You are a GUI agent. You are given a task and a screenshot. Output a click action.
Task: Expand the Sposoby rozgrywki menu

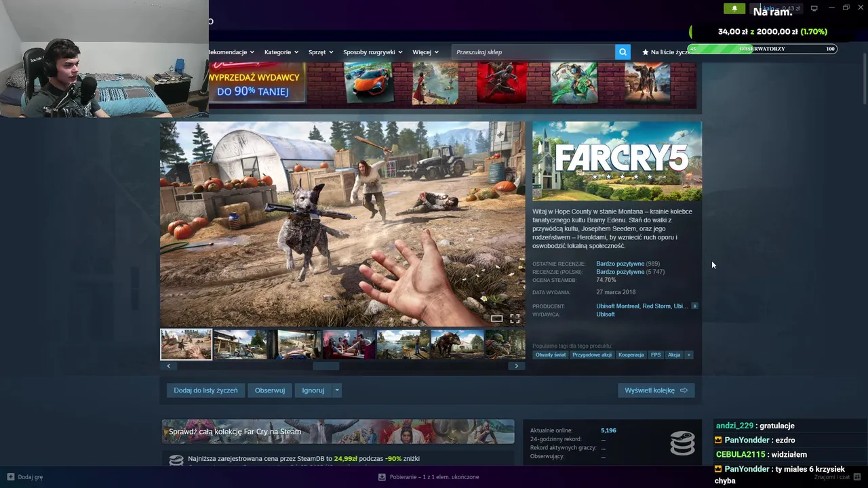coord(373,52)
